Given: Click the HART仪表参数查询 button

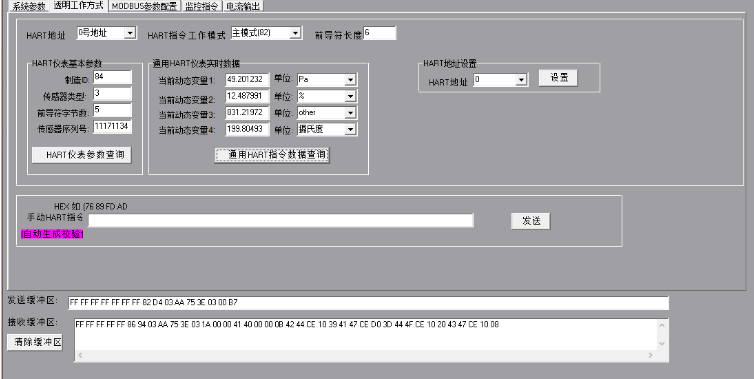Looking at the screenshot, I should pos(82,155).
